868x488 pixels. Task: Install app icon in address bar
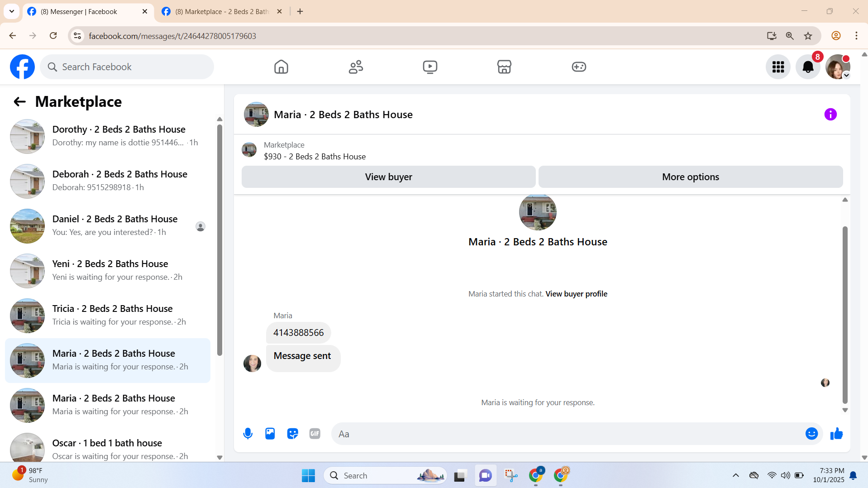[x=772, y=36]
